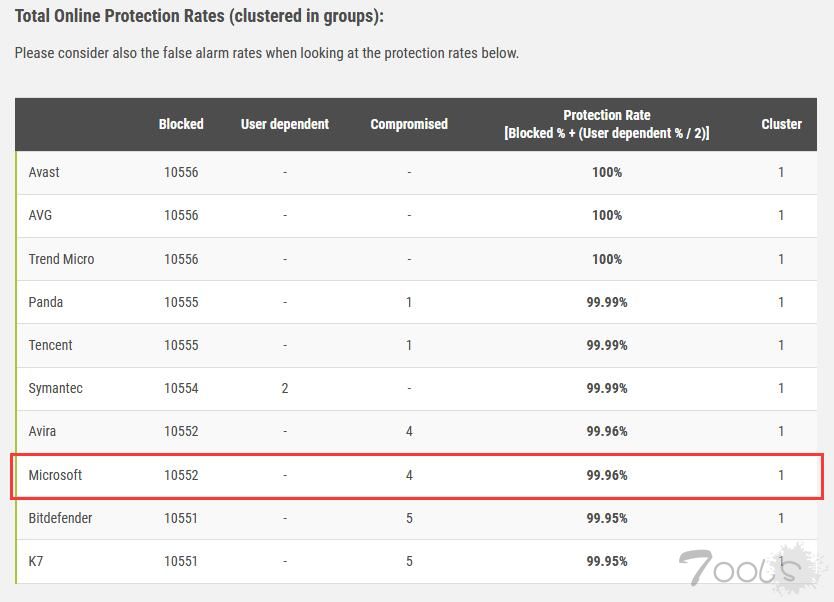The width and height of the screenshot is (834, 602).
Task: Click the Trend Micro vendor name
Action: tap(61, 259)
